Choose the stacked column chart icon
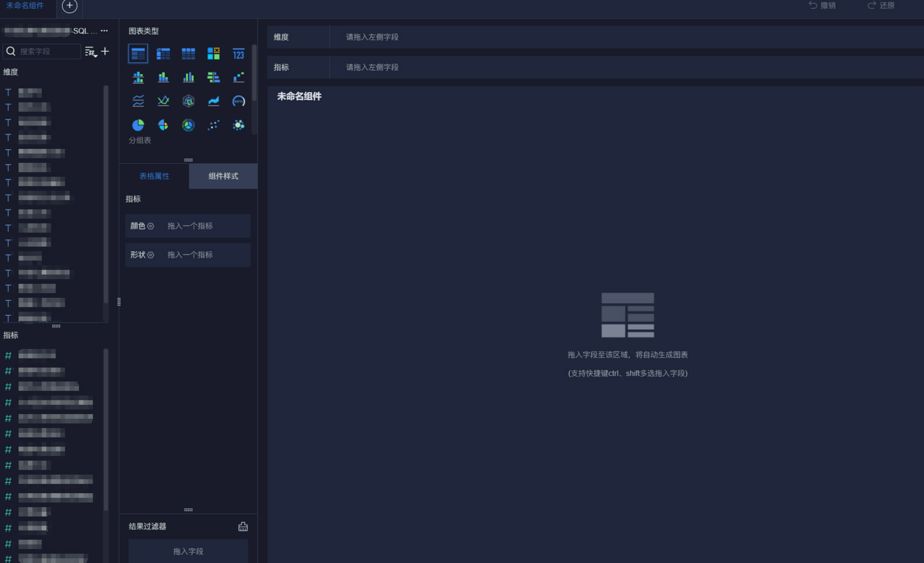Image resolution: width=924 pixels, height=563 pixels. [163, 78]
